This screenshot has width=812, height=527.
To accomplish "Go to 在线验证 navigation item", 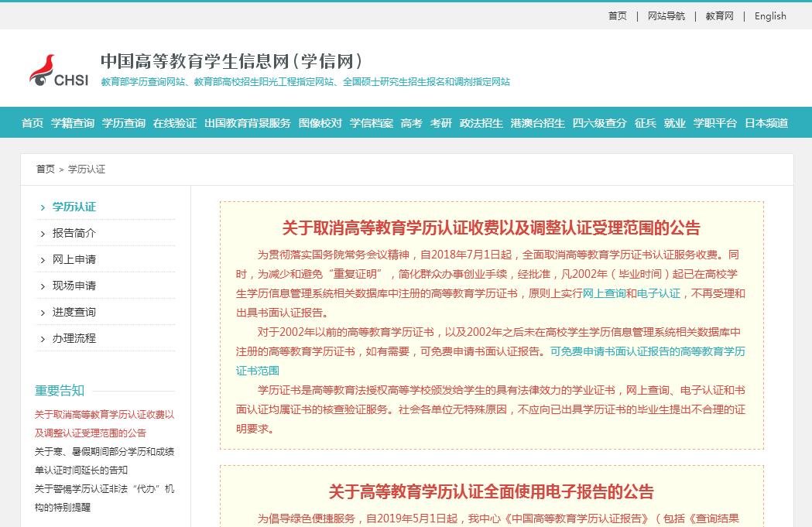I will coord(175,123).
